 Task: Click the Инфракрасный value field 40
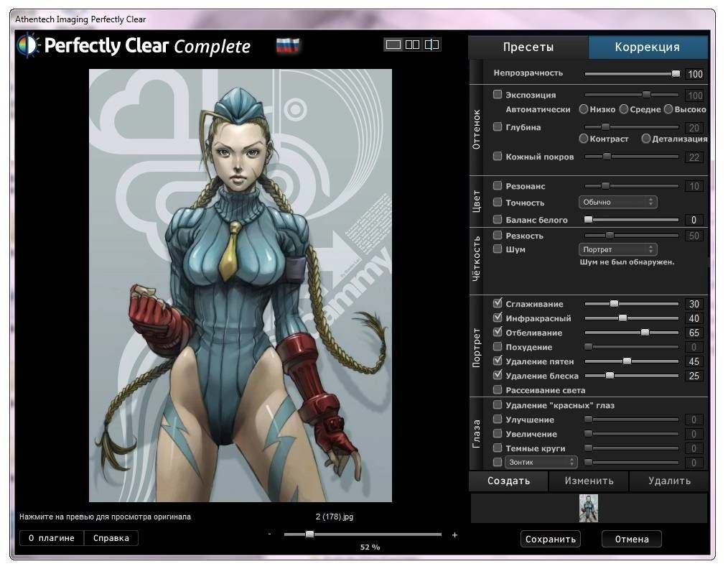694,318
